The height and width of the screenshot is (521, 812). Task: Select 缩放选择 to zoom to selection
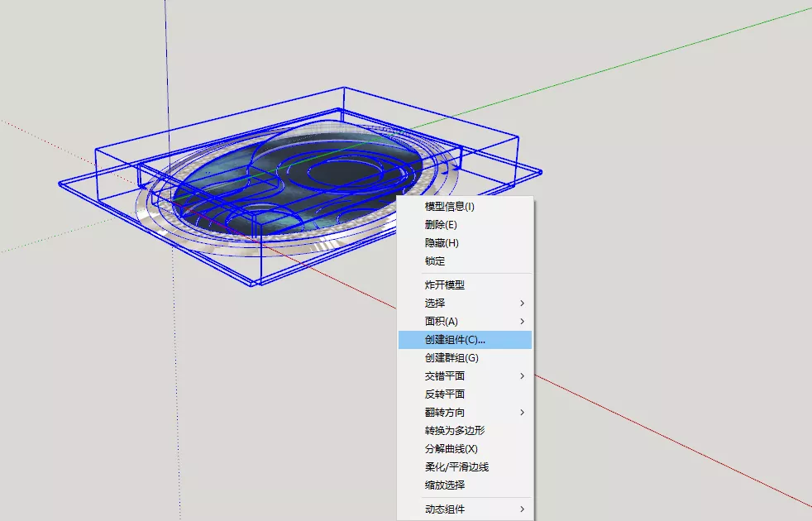click(445, 485)
